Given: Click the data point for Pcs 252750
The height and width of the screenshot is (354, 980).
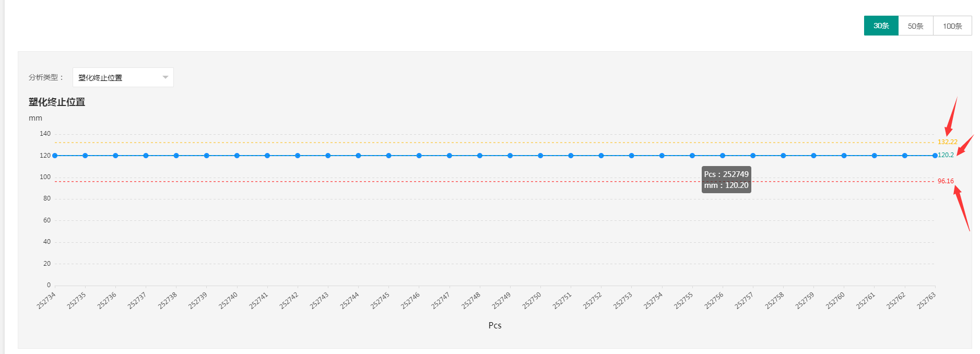Looking at the screenshot, I should click(540, 156).
